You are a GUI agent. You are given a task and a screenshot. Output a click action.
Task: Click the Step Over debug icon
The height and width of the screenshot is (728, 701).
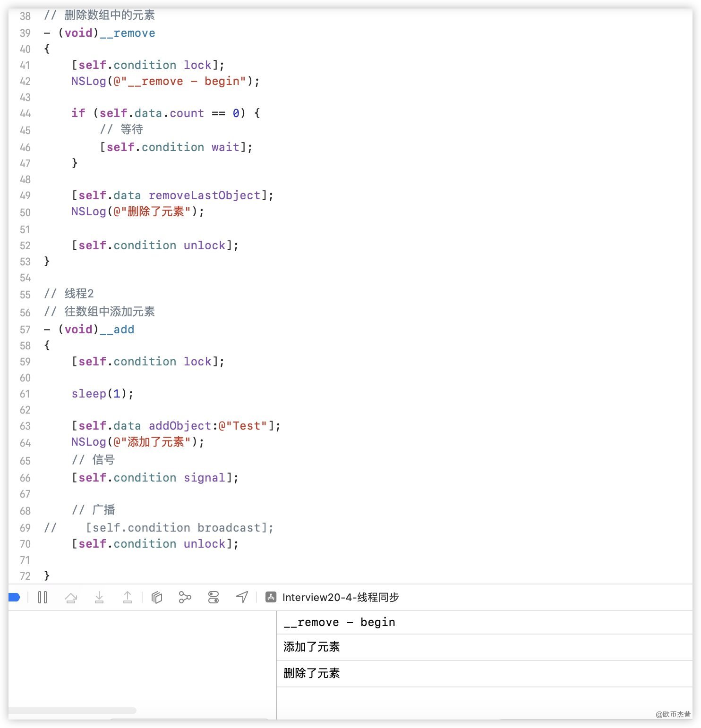click(x=71, y=597)
